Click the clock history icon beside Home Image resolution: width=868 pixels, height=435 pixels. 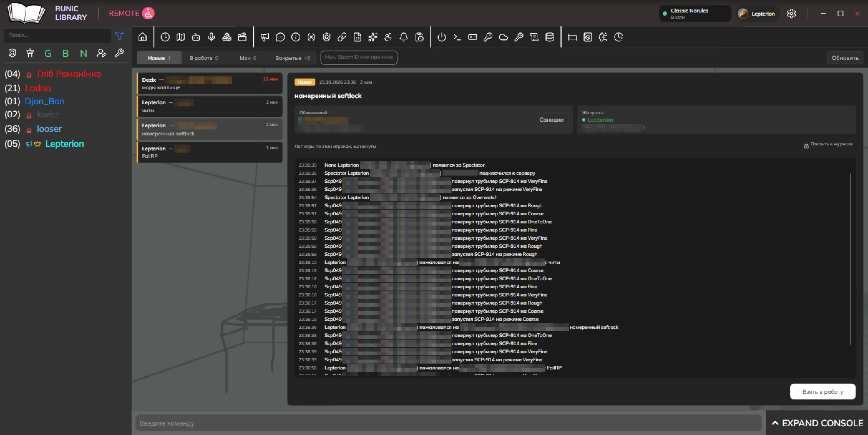click(165, 37)
